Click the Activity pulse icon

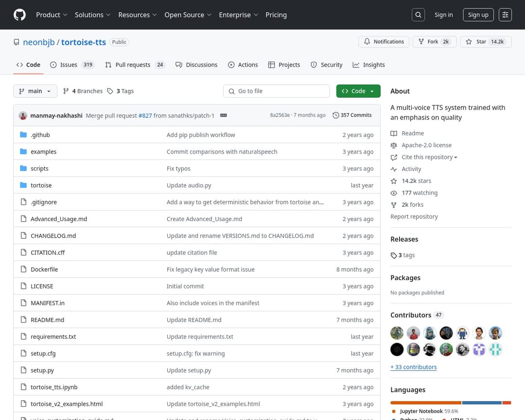pyautogui.click(x=394, y=169)
